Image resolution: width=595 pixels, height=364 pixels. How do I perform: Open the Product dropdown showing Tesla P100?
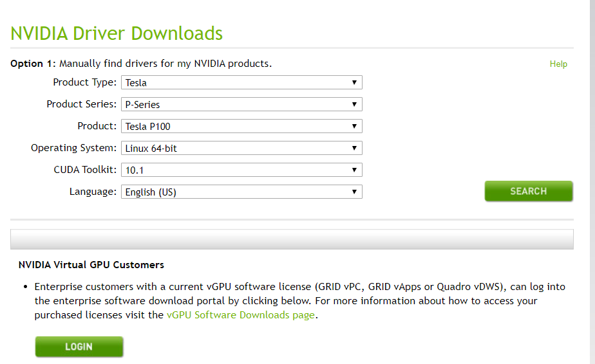241,126
